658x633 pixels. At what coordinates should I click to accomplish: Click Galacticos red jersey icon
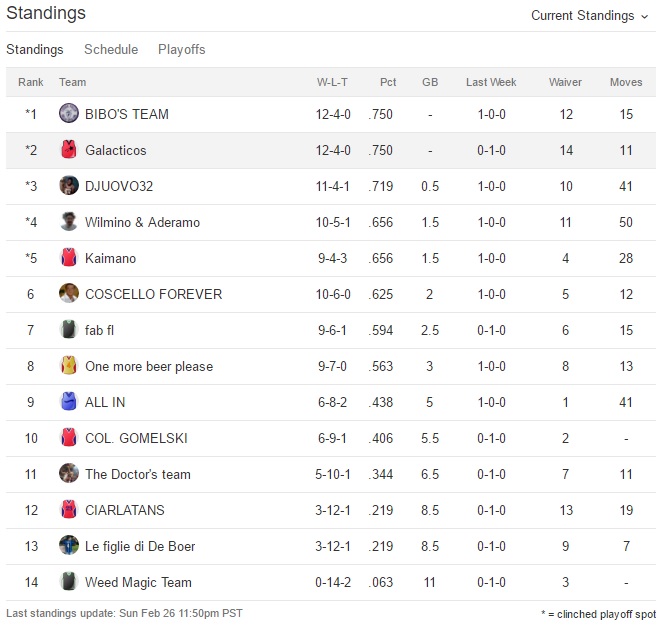click(x=68, y=150)
